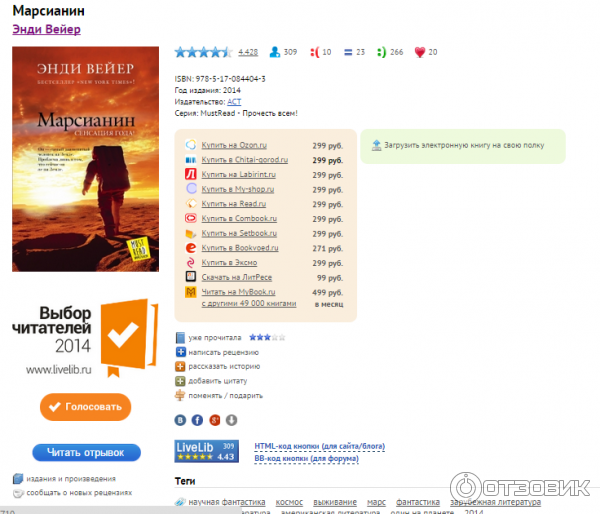The height and width of the screenshot is (514, 600).
Task: Click the positive reviews smiley icon
Action: click(x=381, y=52)
